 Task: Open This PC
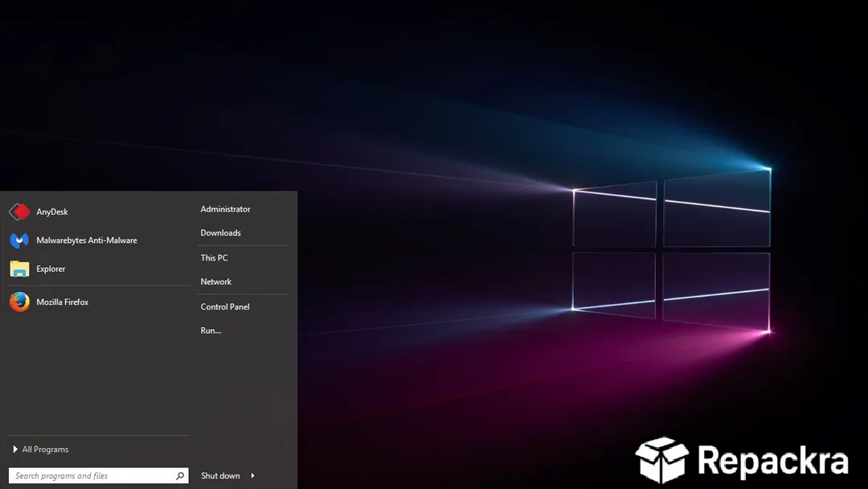pyautogui.click(x=215, y=257)
